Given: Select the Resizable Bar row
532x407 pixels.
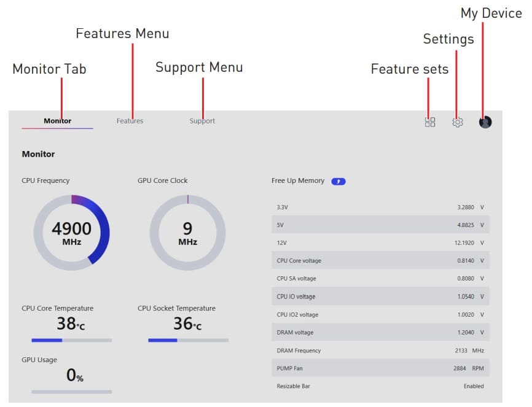Looking at the screenshot, I should tap(380, 386).
